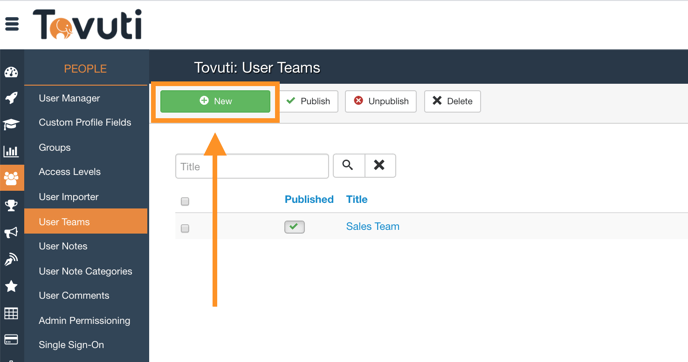The width and height of the screenshot is (688, 362).
Task: Click the "Tovuti: User Teams" page title
Action: pos(257,68)
